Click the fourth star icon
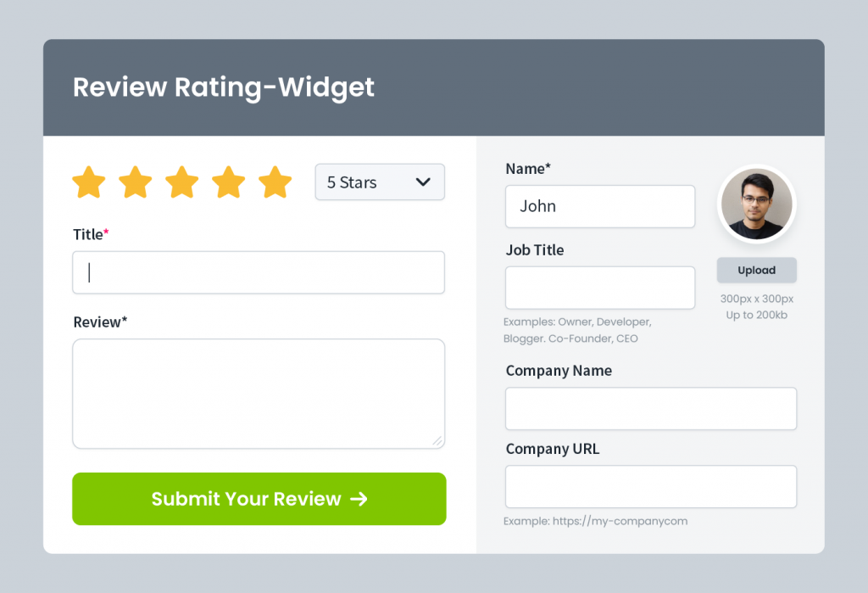868x593 pixels. click(x=228, y=182)
